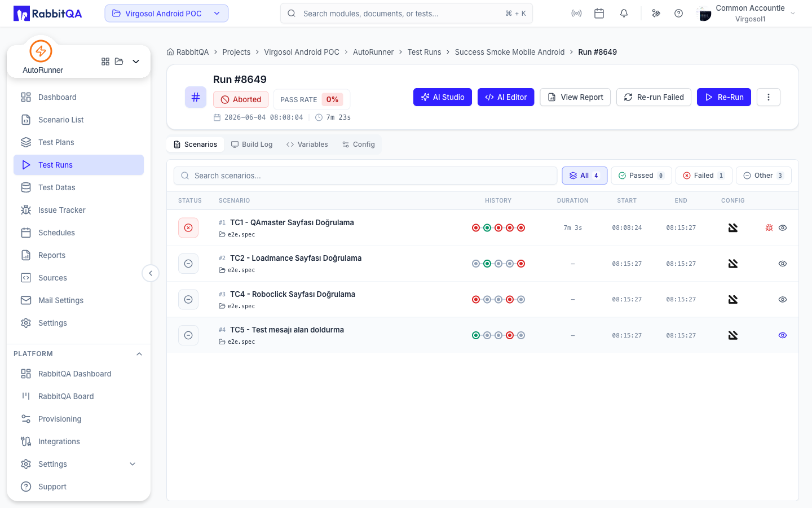812x508 pixels.
Task: Toggle the eye icon for TC1 row
Action: coord(783,228)
